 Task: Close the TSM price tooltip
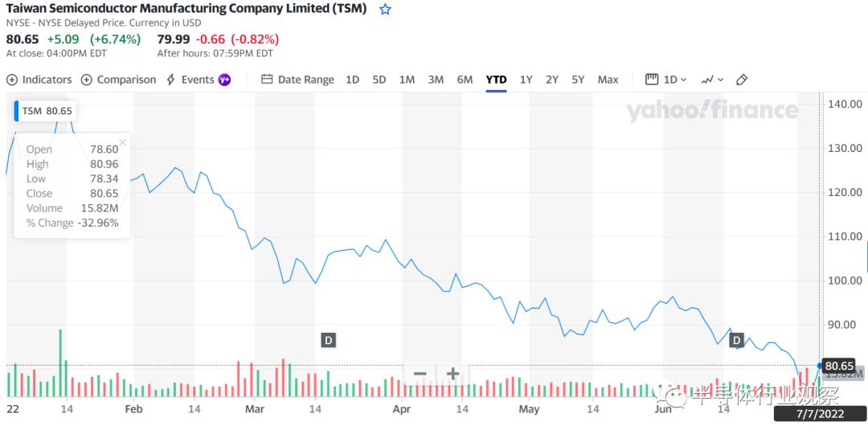click(x=123, y=143)
